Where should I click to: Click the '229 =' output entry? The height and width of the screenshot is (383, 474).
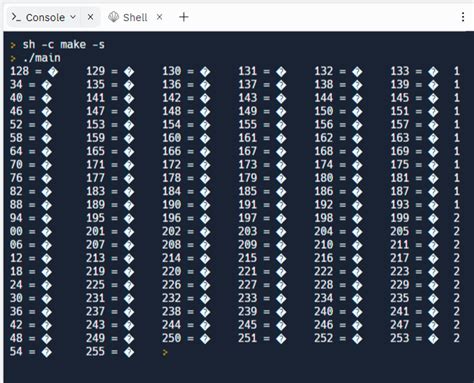(x=414, y=285)
